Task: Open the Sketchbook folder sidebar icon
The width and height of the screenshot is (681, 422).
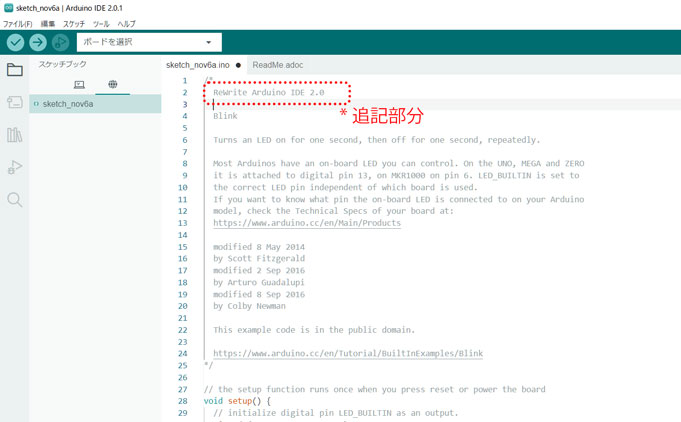Action: 15,69
